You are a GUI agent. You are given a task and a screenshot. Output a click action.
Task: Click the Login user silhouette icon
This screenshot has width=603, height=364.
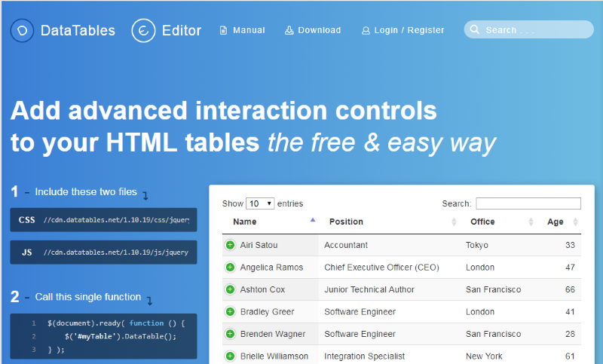(366, 30)
